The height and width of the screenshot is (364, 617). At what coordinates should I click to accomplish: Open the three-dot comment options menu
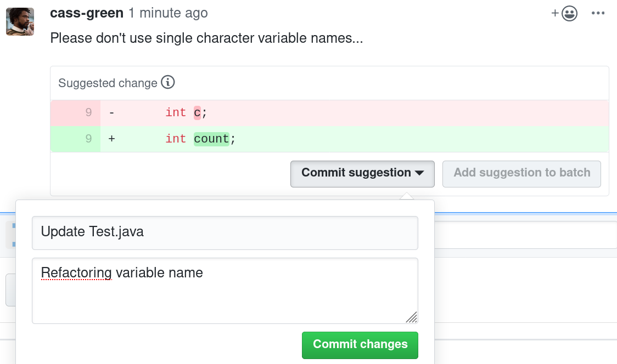pyautogui.click(x=598, y=13)
